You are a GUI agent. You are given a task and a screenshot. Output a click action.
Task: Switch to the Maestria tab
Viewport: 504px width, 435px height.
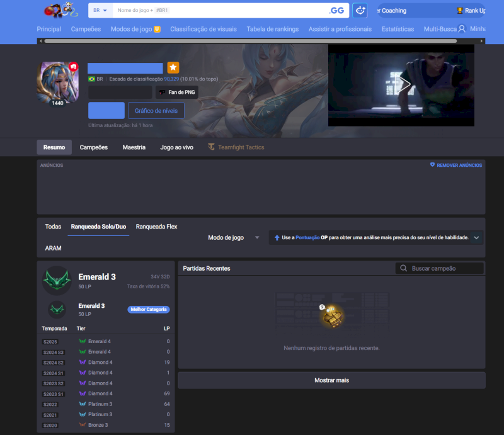point(134,147)
